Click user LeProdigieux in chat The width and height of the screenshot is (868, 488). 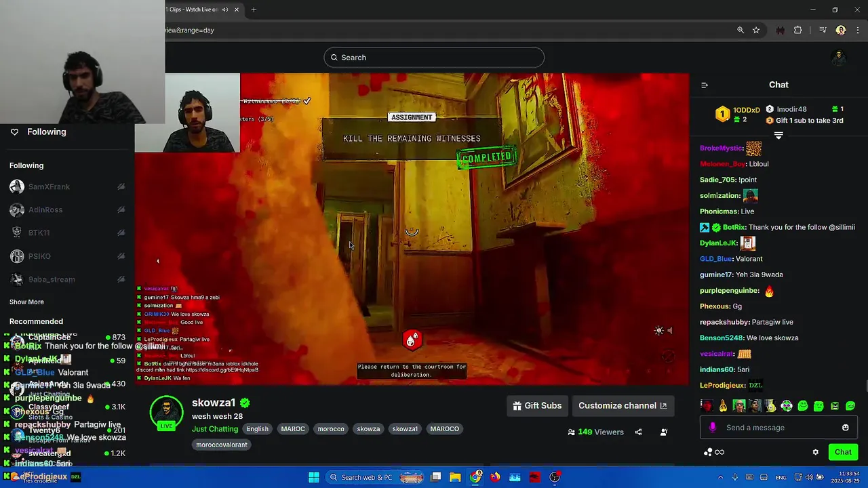[x=722, y=386]
